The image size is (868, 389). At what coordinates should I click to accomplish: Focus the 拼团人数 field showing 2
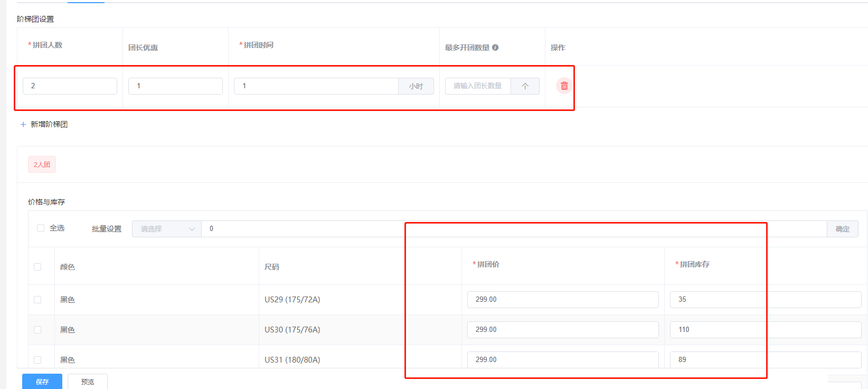[x=70, y=86]
